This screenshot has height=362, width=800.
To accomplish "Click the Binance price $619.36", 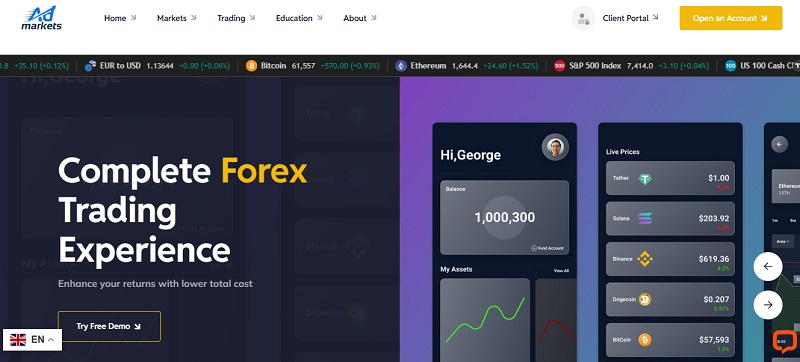I will click(x=714, y=259).
